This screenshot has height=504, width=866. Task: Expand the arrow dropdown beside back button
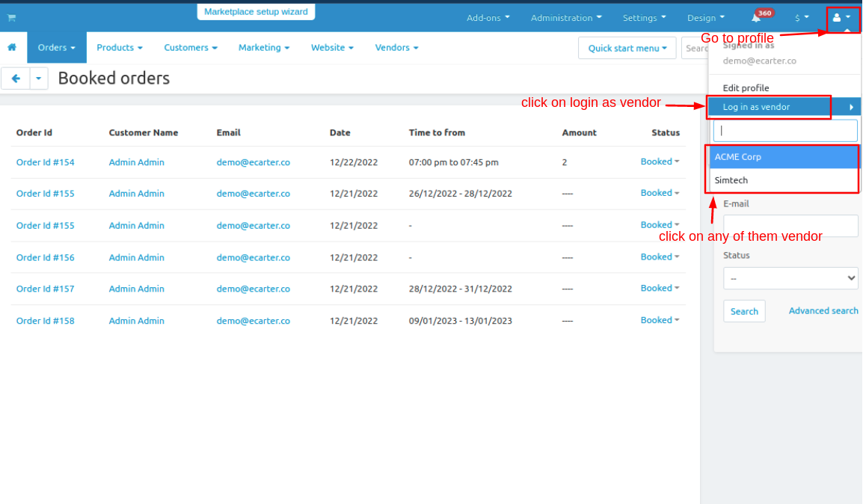(39, 79)
